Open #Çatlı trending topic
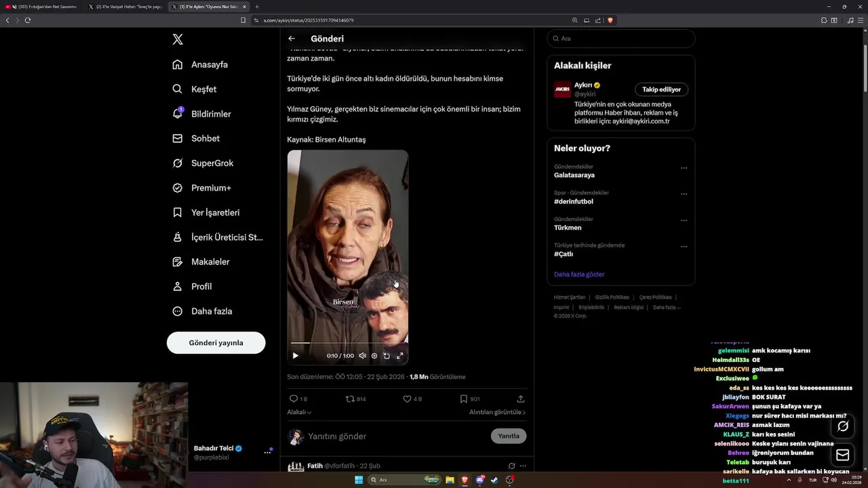This screenshot has height=488, width=868. [564, 254]
